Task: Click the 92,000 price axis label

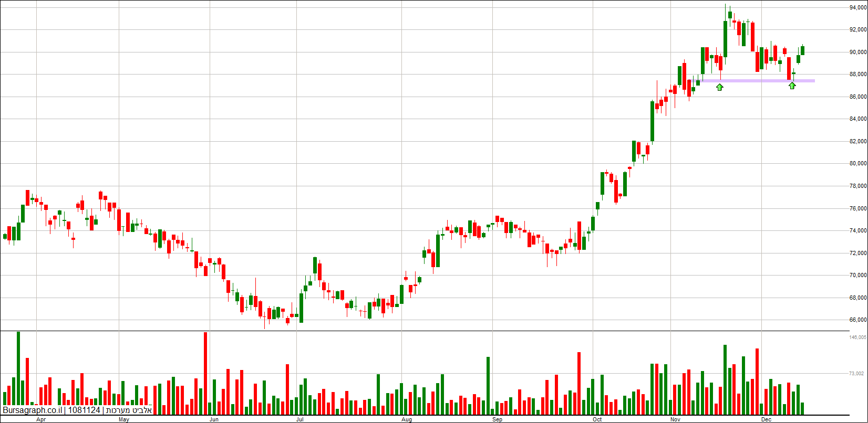Action: (858, 30)
